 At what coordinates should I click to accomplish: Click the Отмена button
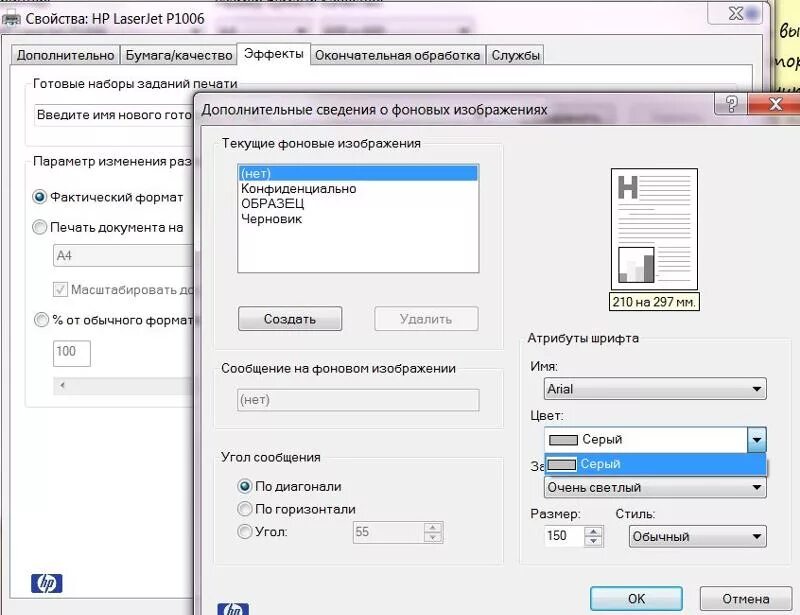coord(745,598)
